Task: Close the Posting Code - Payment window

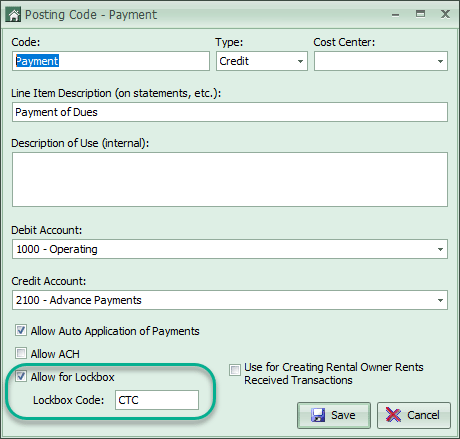Action: click(445, 14)
